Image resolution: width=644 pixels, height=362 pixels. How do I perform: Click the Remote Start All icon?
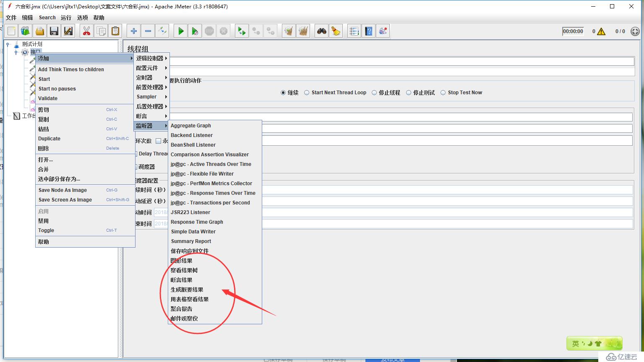[x=242, y=31]
